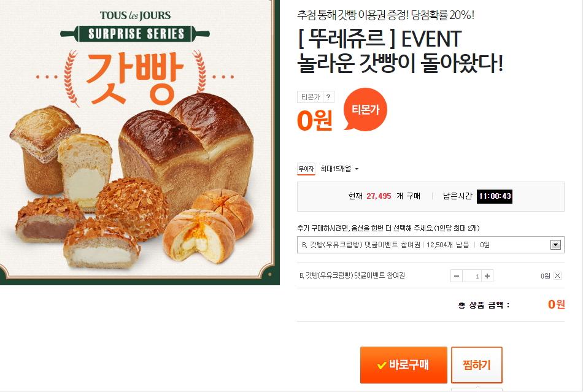Click the SURPRISE SERIES rolling pin banner

pyautogui.click(x=135, y=34)
